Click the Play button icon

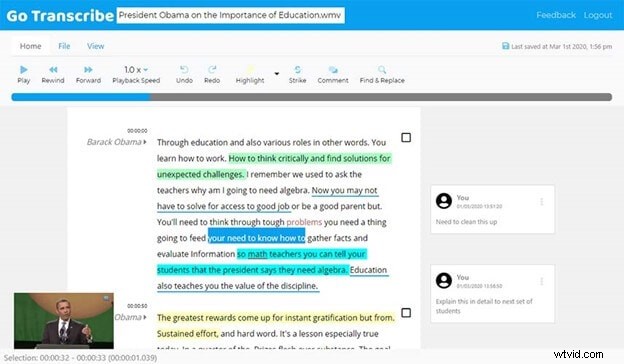tap(23, 70)
